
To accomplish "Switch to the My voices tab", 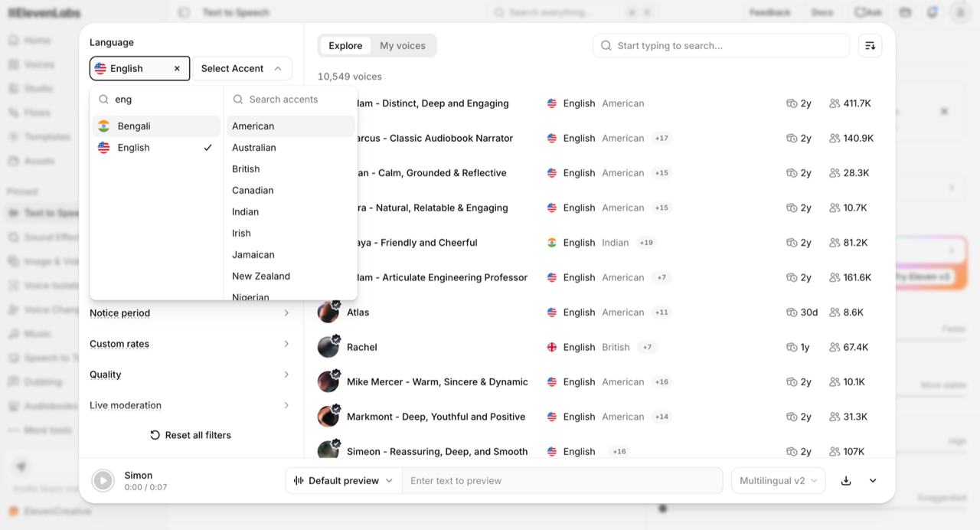I will (403, 45).
